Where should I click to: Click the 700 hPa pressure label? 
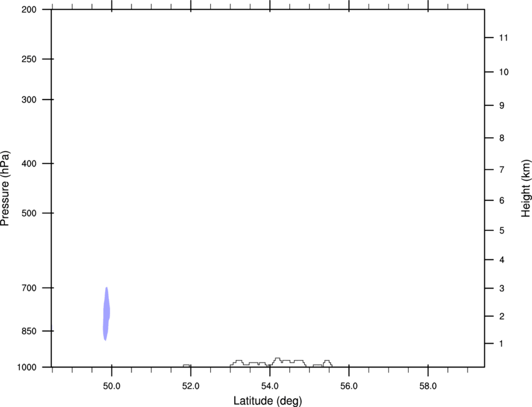tap(29, 288)
